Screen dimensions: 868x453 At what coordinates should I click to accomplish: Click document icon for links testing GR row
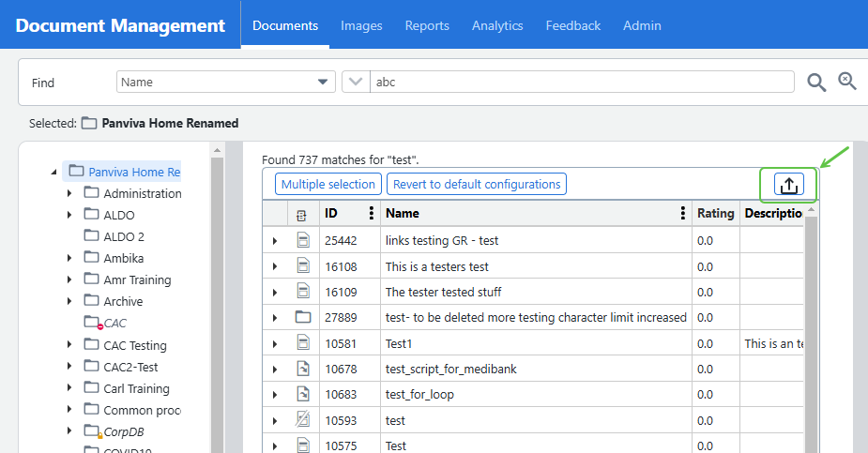[x=302, y=240]
